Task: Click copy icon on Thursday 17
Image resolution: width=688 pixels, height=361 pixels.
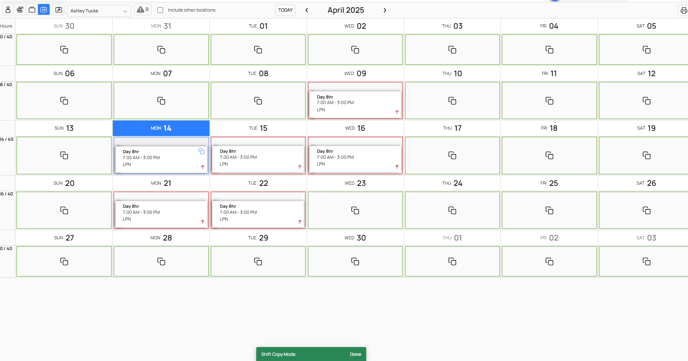Action: click(452, 155)
